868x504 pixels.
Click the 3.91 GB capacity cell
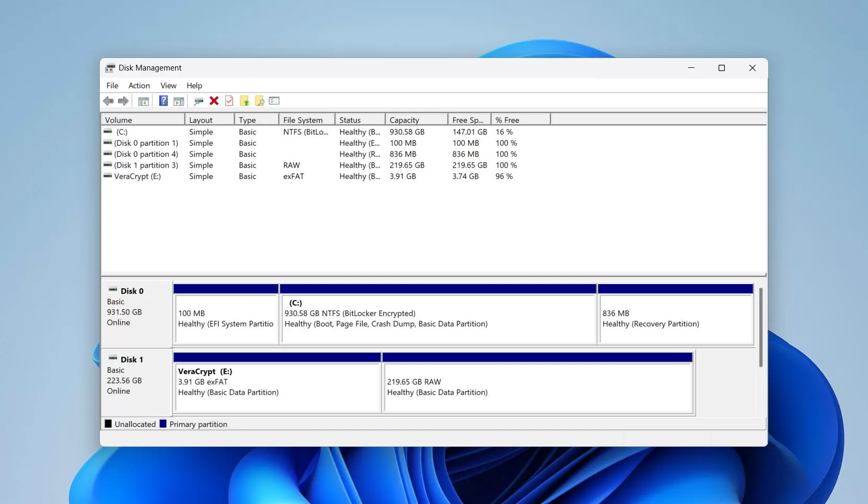click(x=403, y=177)
